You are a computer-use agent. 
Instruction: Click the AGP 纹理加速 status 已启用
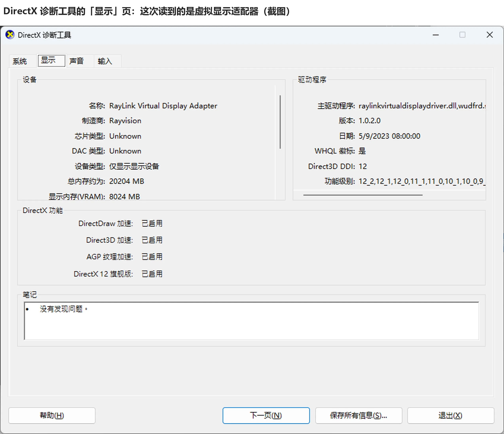pyautogui.click(x=152, y=257)
